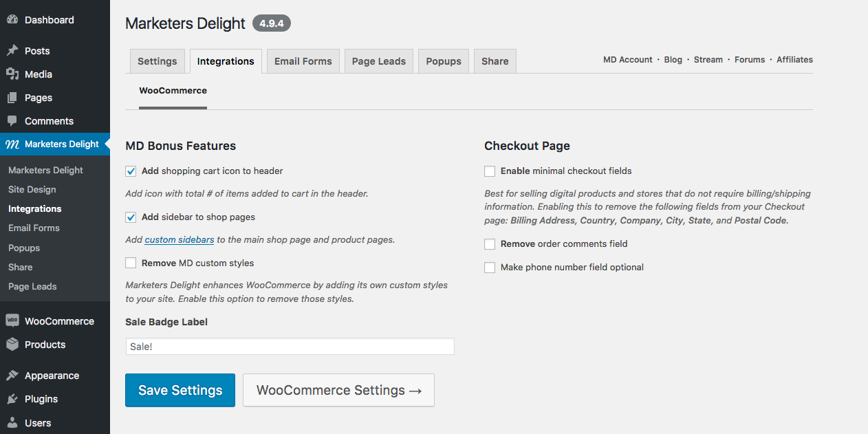Open the Email Forms tab
The height and width of the screenshot is (434, 868).
[x=303, y=61]
